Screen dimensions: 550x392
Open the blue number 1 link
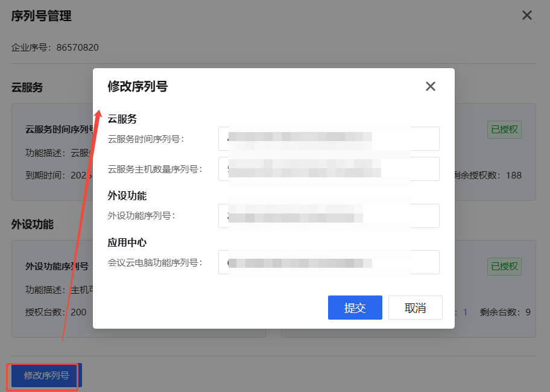pos(465,312)
